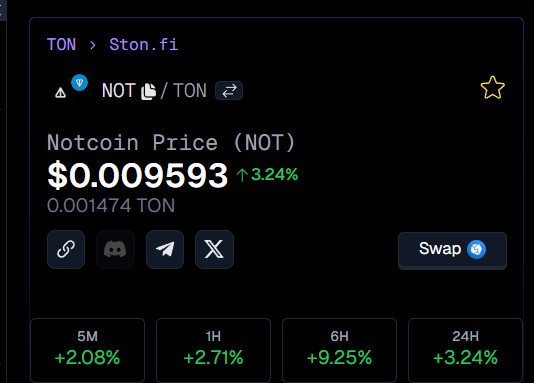Select the 6H price change tab
This screenshot has height=383, width=534.
point(340,350)
